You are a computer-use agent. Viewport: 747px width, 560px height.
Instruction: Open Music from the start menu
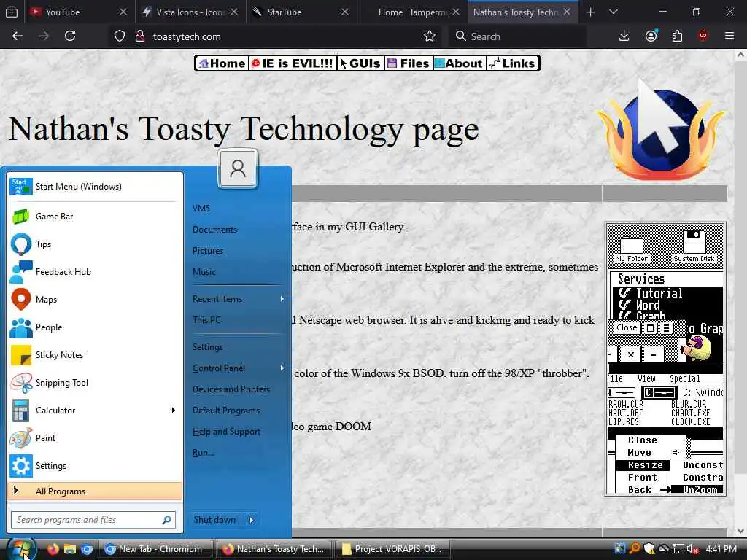pyautogui.click(x=204, y=272)
